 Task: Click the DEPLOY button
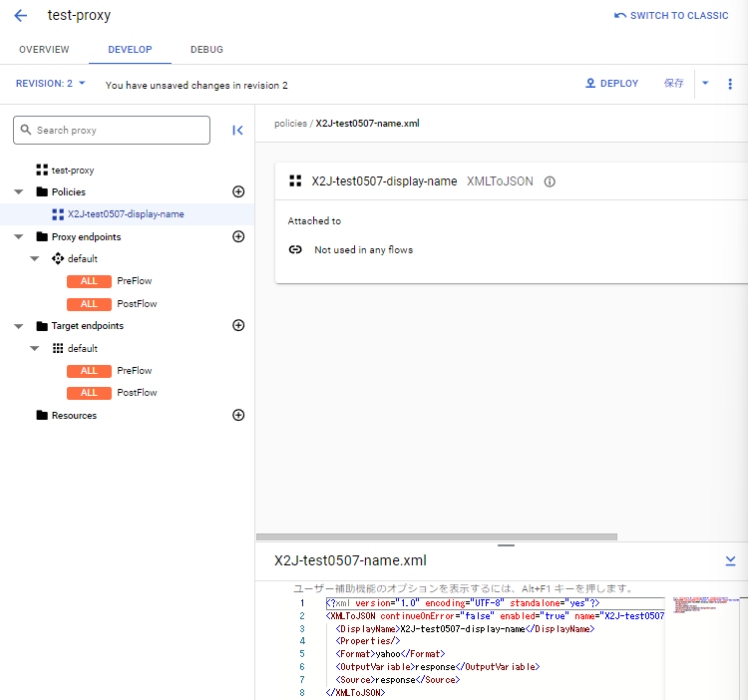click(611, 84)
